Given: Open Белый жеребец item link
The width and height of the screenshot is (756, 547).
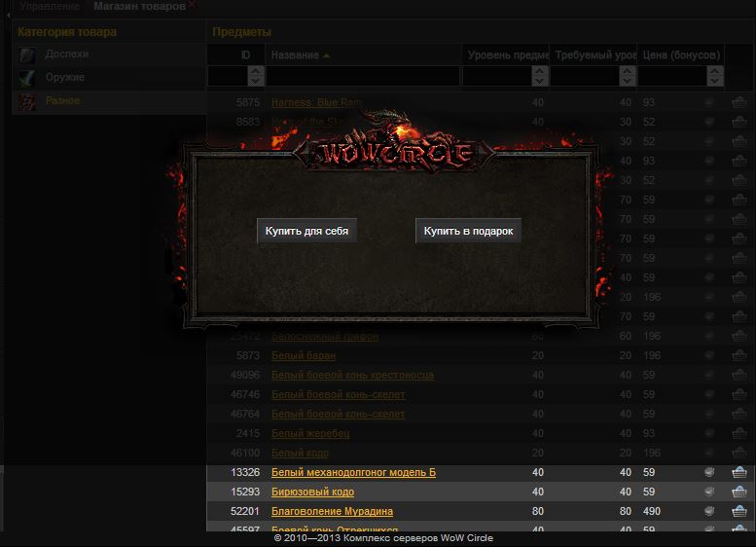Looking at the screenshot, I should [310, 433].
